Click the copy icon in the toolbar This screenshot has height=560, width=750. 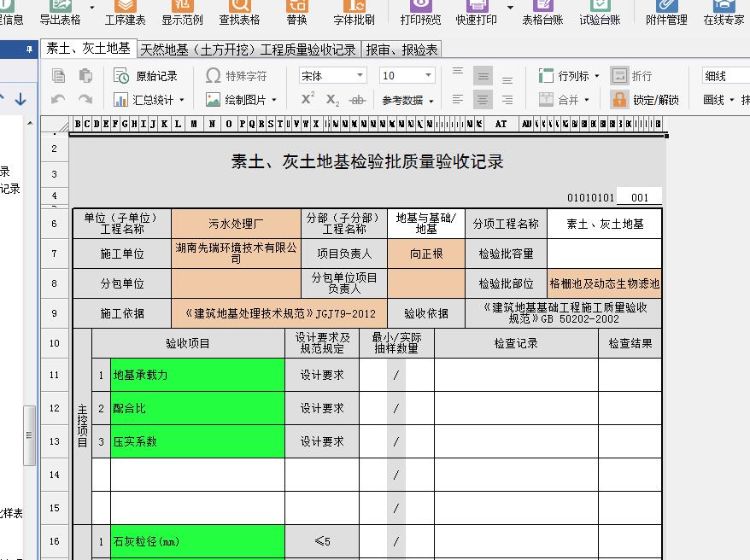(59, 76)
